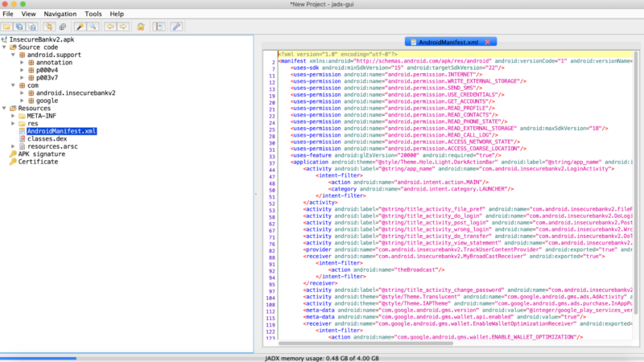Click the XML declaration first line
The height and width of the screenshot is (362, 644).
pyautogui.click(x=338, y=54)
